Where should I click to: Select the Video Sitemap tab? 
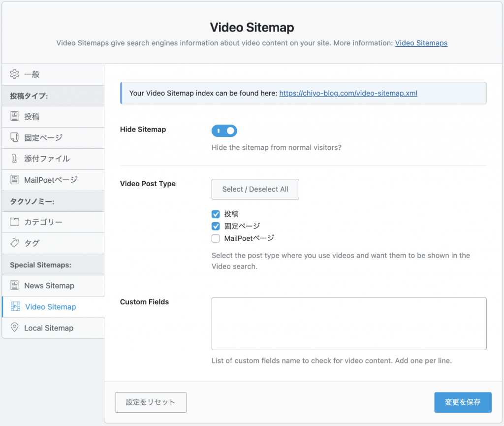(53, 307)
